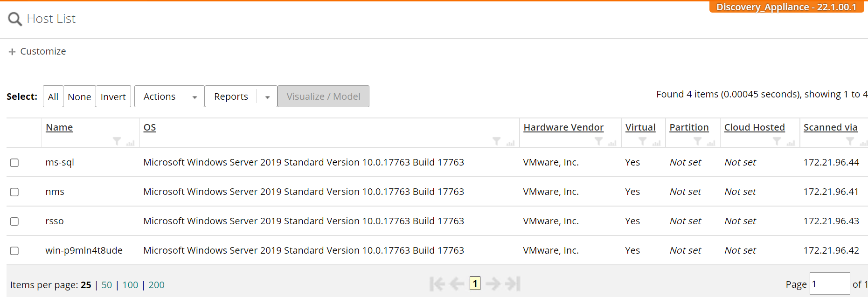Click VMware, Inc. in the nms row

(x=551, y=192)
